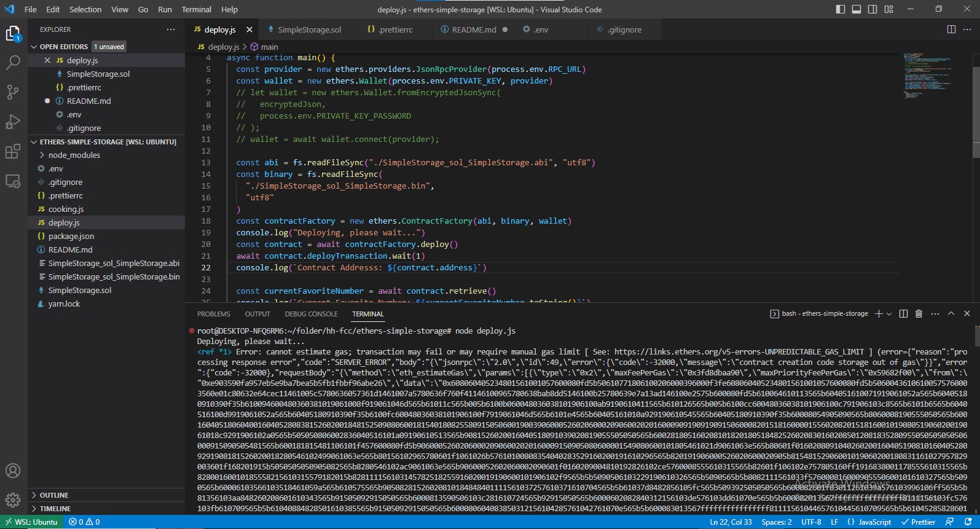Click the Explorer more actions ellipsis
Screen dimensions: 980x529
171,29
